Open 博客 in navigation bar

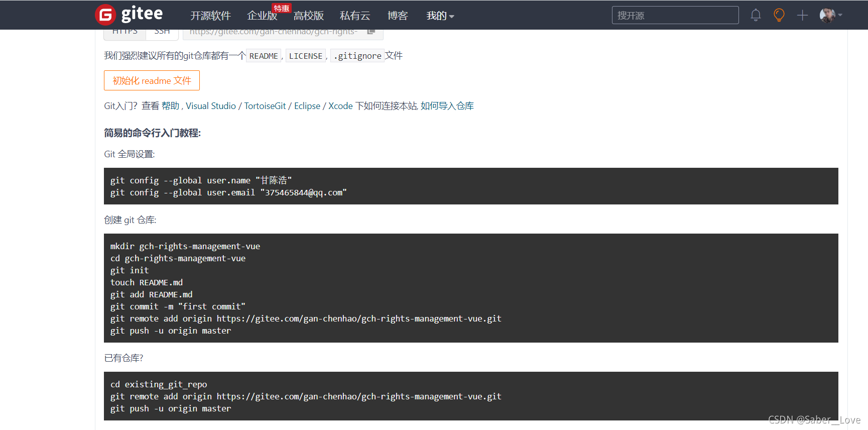398,16
